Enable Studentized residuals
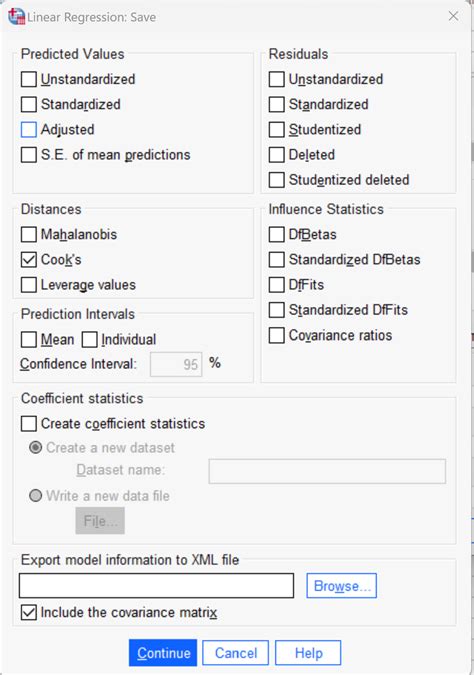Viewport: 474px width, 675px height. click(x=276, y=130)
